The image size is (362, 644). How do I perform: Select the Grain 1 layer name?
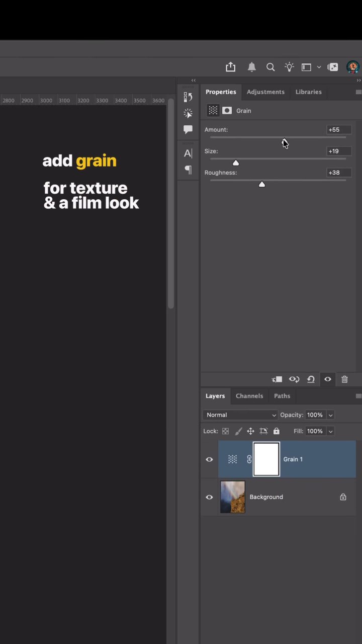(293, 459)
